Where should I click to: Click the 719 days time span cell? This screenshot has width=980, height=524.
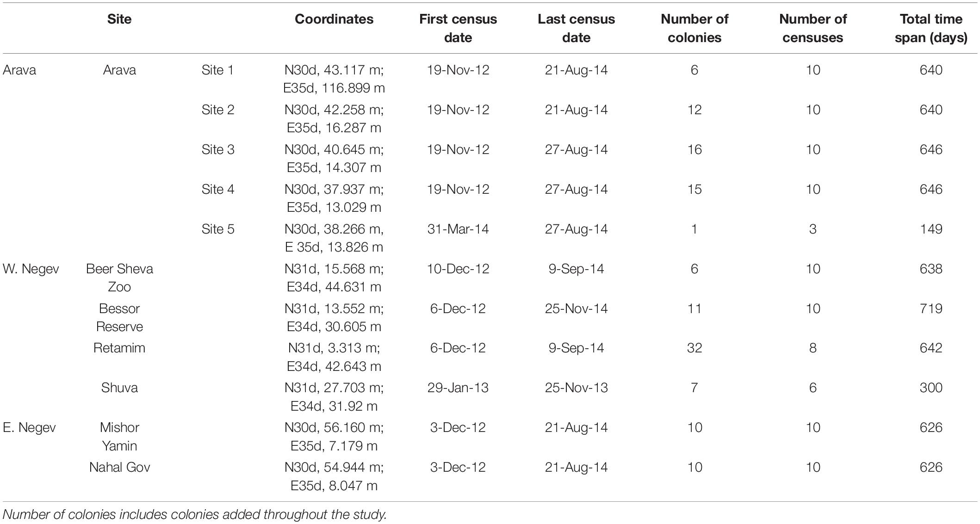931,308
